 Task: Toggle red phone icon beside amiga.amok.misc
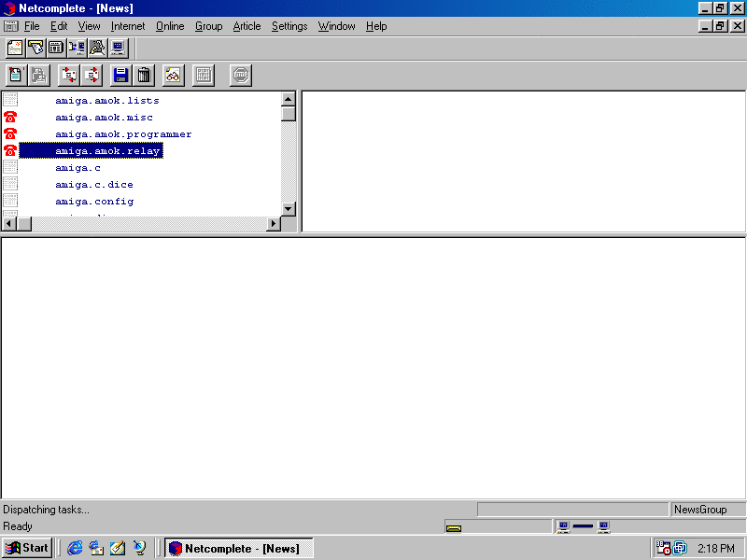point(10,118)
